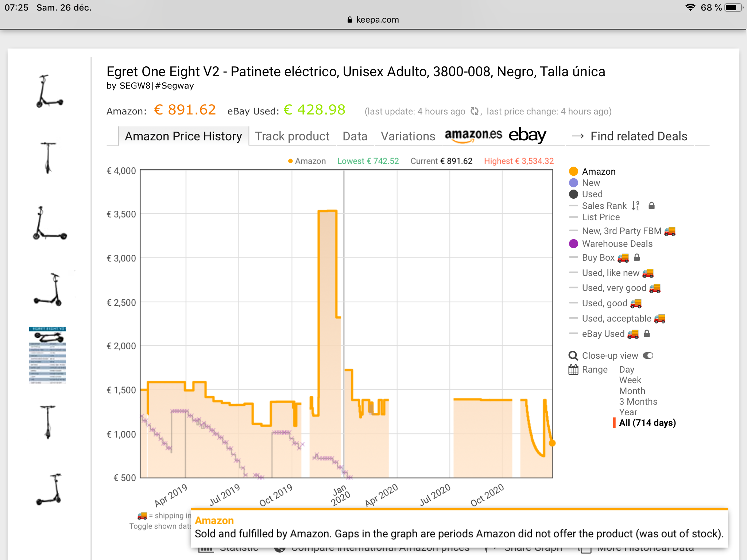Click the Close-up view magnifier icon
Viewport: 747px width, 560px height.
coord(573,355)
